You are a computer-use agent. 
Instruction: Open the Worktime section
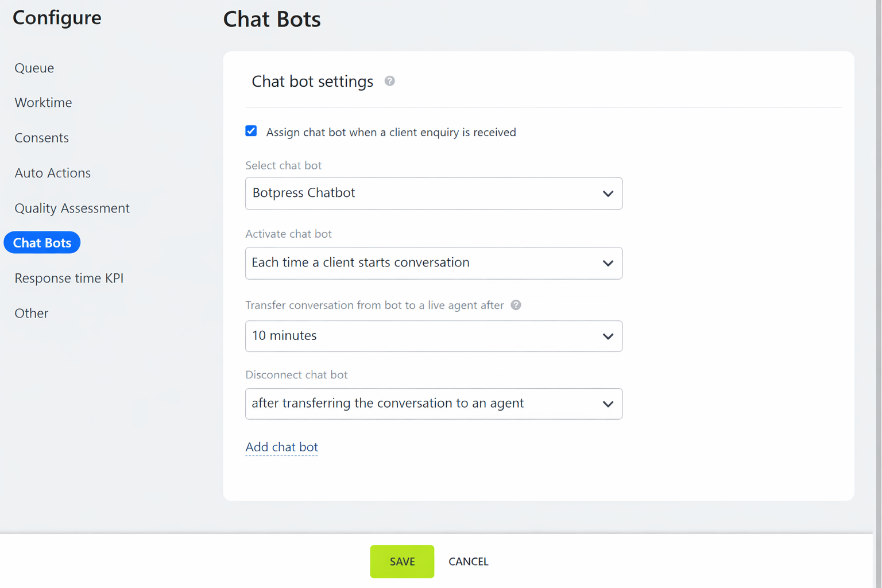[43, 103]
